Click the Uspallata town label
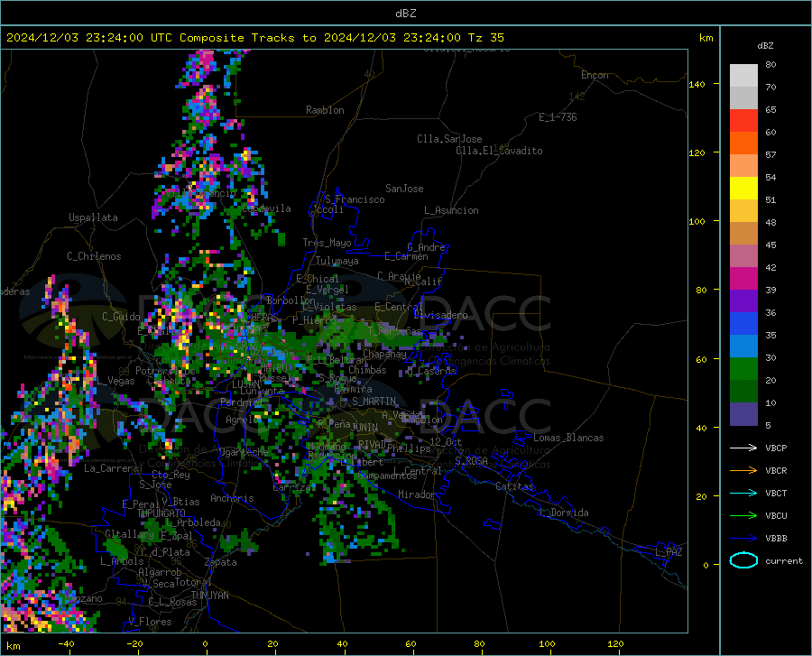The image size is (812, 656). [93, 217]
